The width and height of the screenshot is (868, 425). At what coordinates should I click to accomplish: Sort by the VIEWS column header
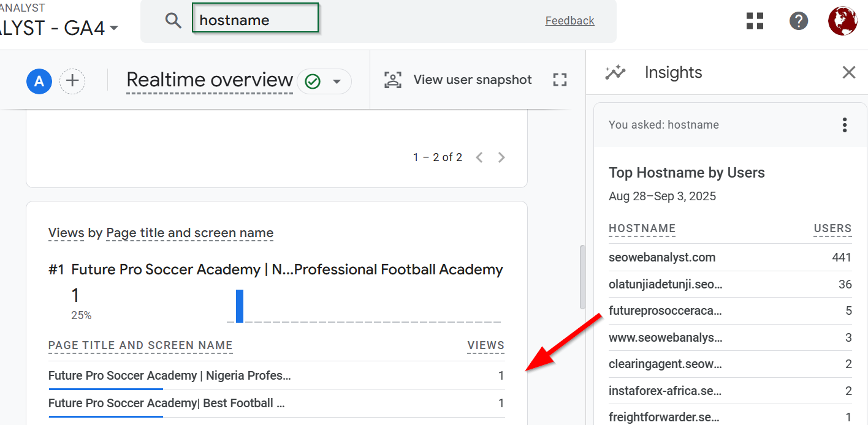pyautogui.click(x=486, y=345)
